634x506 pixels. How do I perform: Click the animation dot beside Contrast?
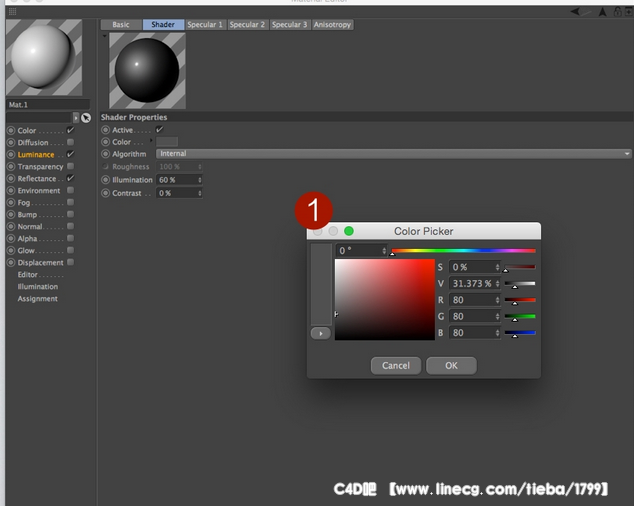[x=106, y=193]
